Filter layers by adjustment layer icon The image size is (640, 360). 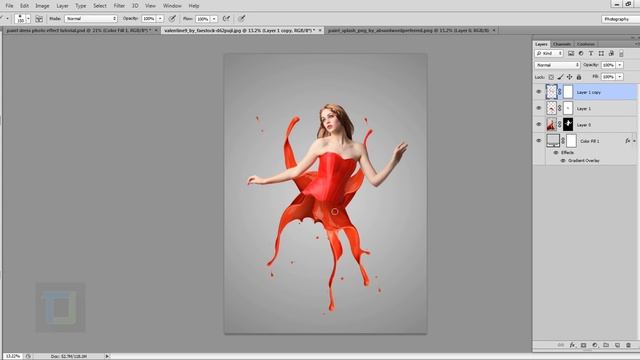tap(581, 53)
